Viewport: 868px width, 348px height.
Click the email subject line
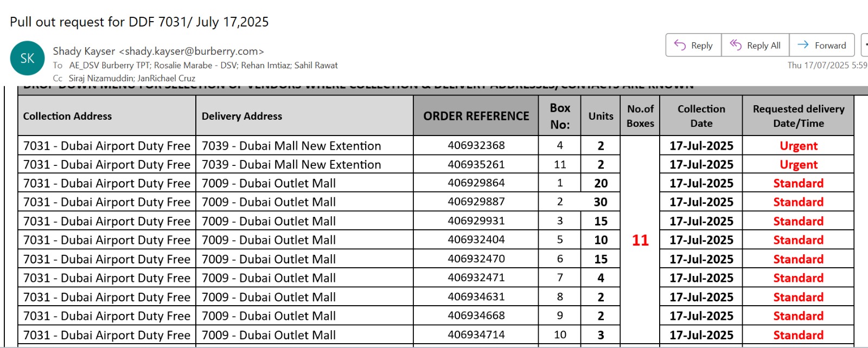pos(139,22)
